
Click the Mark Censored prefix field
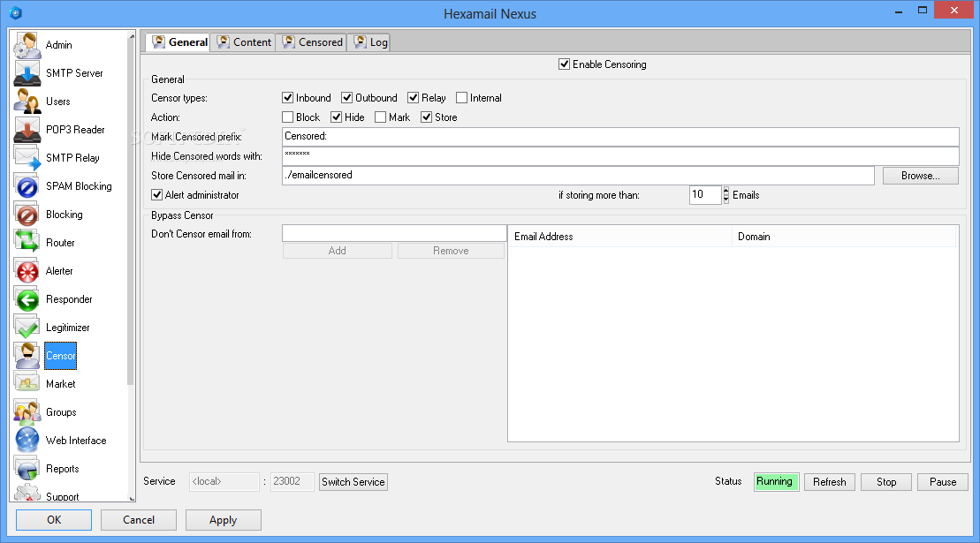(x=620, y=137)
